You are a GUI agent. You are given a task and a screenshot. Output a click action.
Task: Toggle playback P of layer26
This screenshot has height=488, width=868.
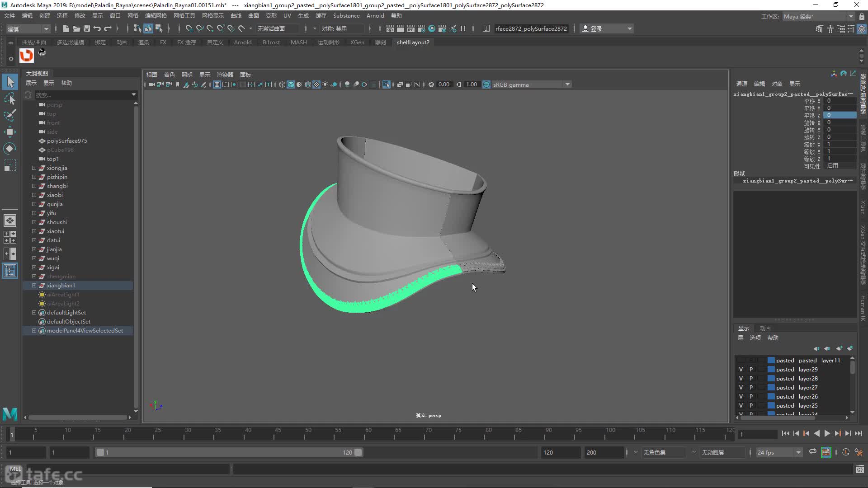(x=751, y=397)
